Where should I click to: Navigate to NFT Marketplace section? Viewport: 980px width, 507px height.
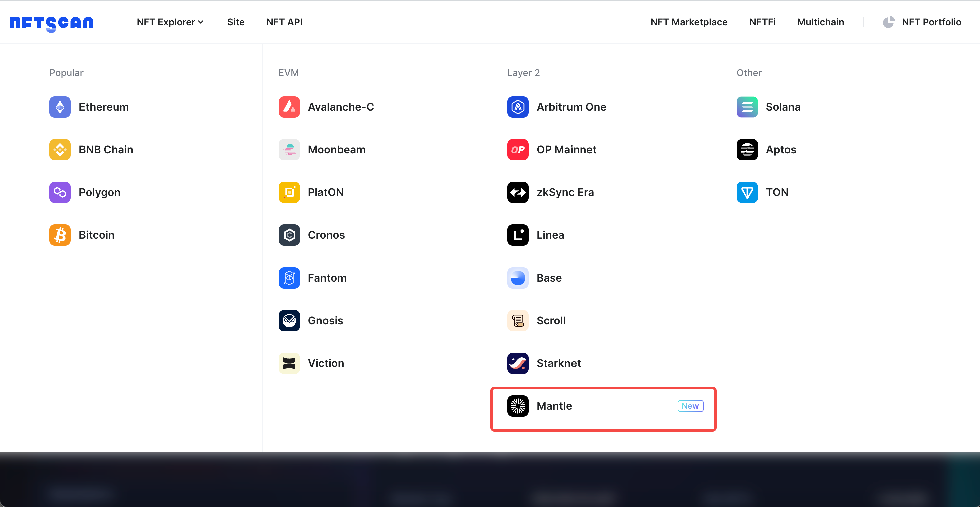[689, 22]
